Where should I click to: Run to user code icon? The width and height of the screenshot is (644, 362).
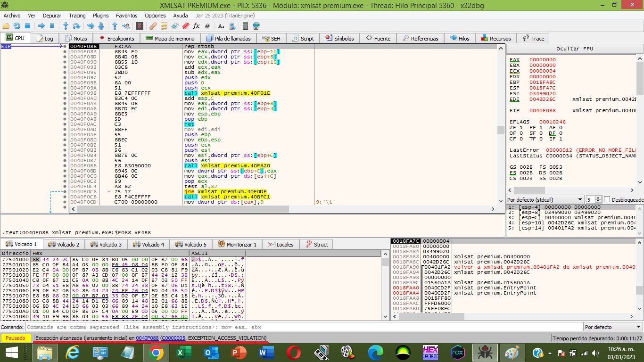pos(126,26)
